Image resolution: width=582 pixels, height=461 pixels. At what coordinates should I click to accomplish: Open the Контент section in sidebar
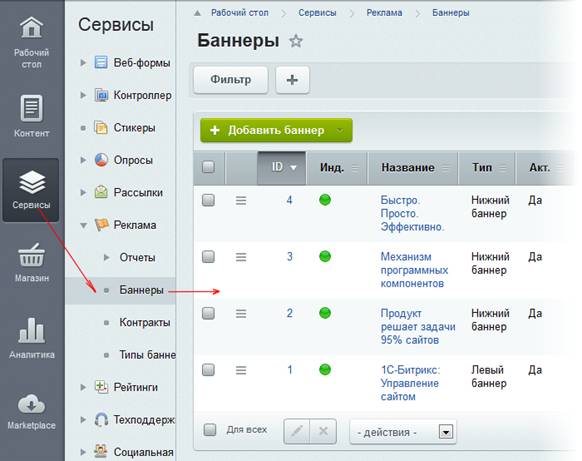[x=31, y=115]
